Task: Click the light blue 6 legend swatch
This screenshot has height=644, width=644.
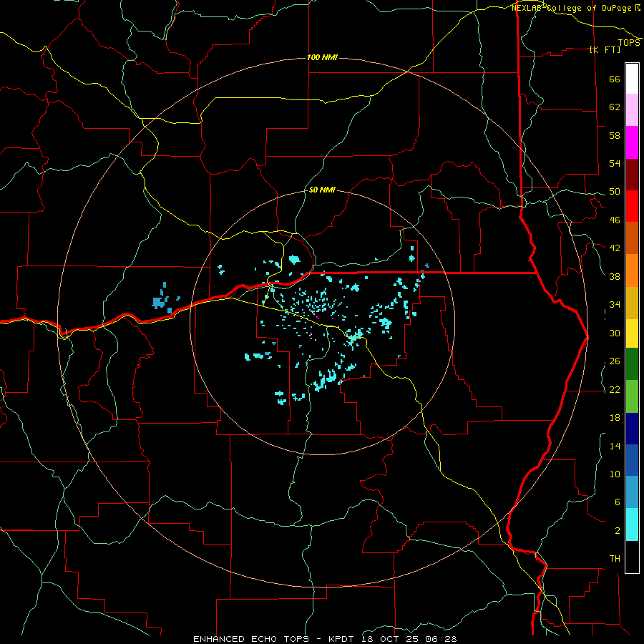Action: [632, 492]
